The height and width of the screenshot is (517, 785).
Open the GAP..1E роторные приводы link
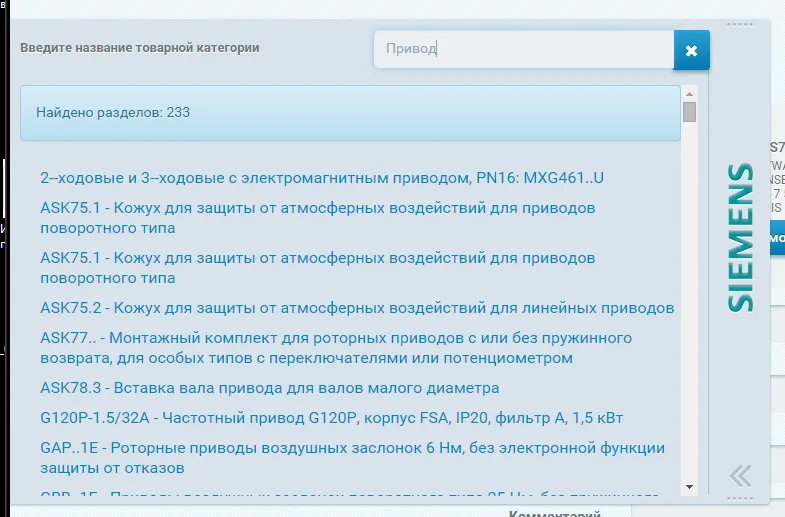[x=352, y=458]
